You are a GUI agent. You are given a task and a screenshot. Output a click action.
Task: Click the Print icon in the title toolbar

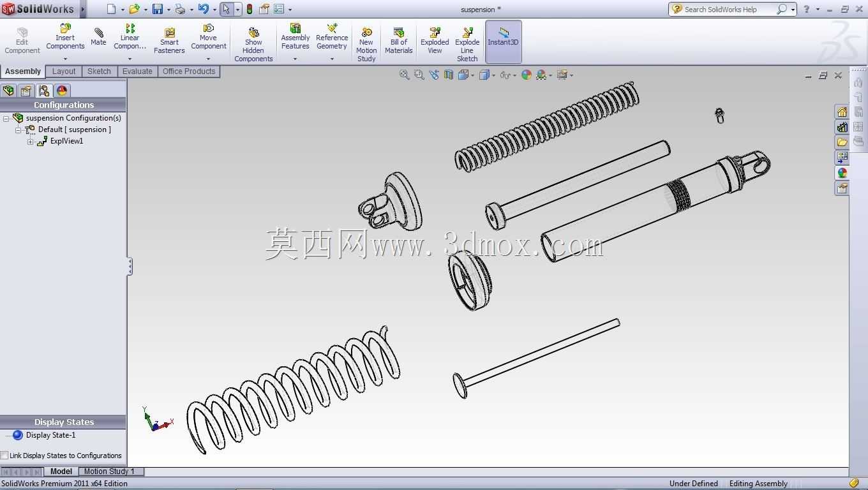(180, 9)
